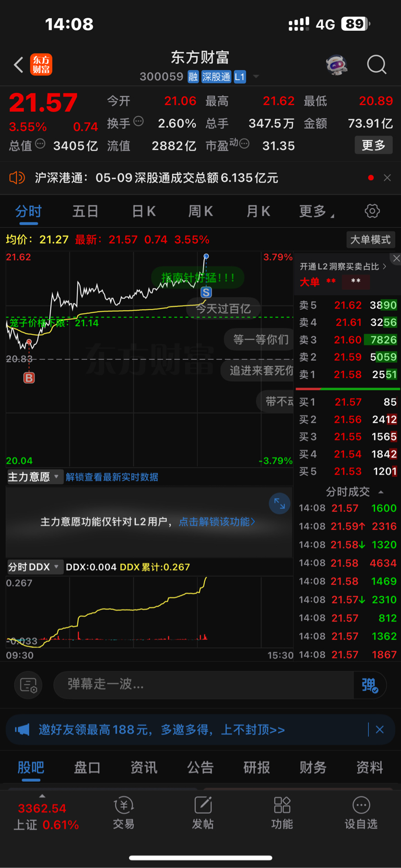Open 发帖 post icon

click(x=203, y=813)
